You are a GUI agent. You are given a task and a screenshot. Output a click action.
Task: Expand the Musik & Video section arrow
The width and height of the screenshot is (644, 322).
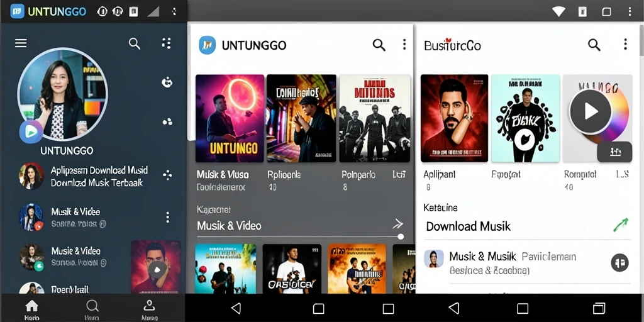click(397, 224)
